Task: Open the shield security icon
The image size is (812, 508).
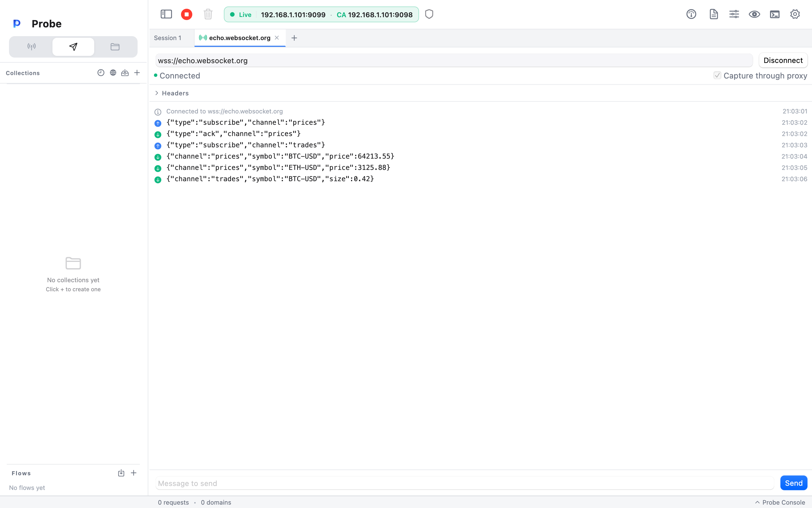Action: click(x=429, y=14)
